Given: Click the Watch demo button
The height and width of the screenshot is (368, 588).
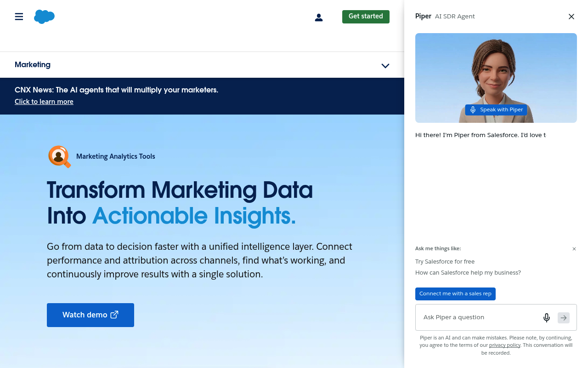Looking at the screenshot, I should click(x=90, y=315).
